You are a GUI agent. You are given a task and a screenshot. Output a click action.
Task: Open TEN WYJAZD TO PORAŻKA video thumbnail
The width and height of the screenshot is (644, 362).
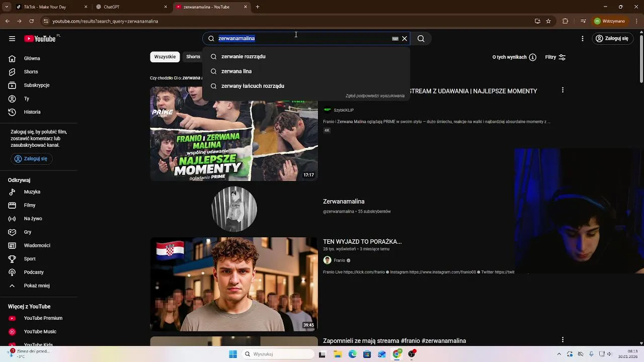(234, 284)
